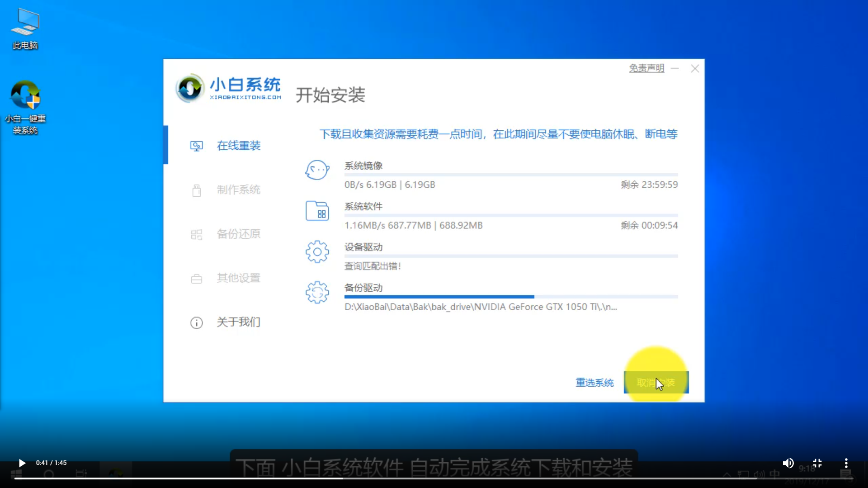The width and height of the screenshot is (868, 488).
Task: Mute the video volume
Action: tap(788, 463)
